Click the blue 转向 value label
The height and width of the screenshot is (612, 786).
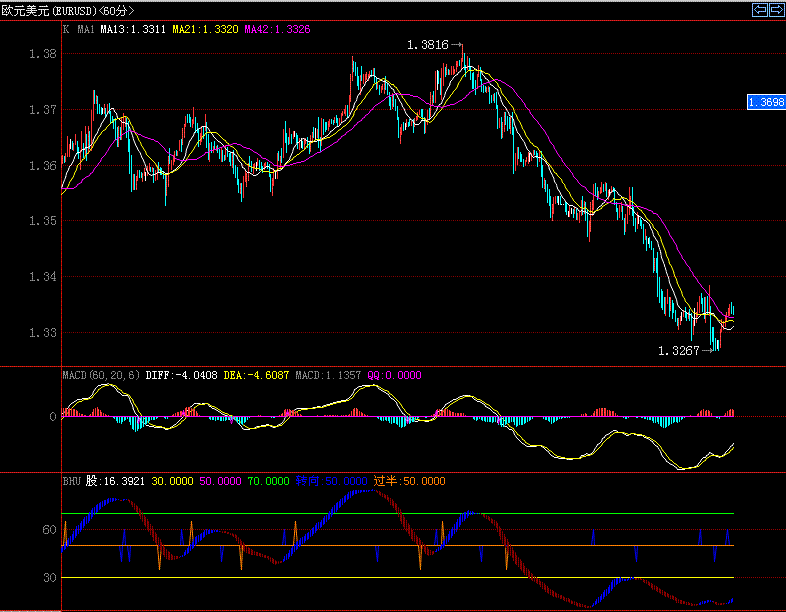332,481
